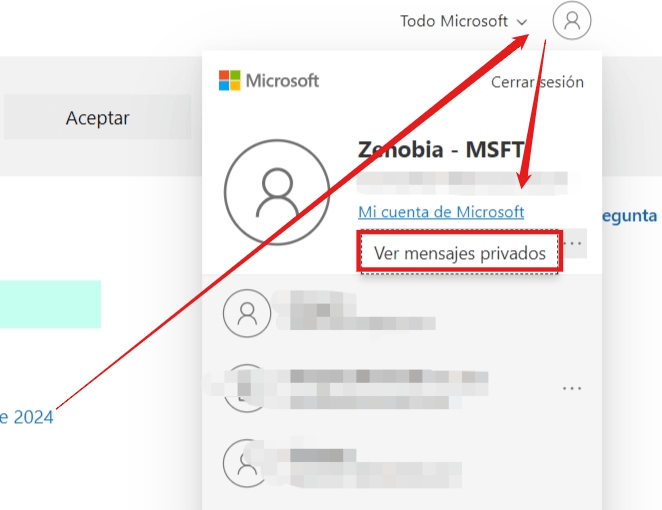Click the Aceptar button
The height and width of the screenshot is (510, 662).
[x=97, y=117]
